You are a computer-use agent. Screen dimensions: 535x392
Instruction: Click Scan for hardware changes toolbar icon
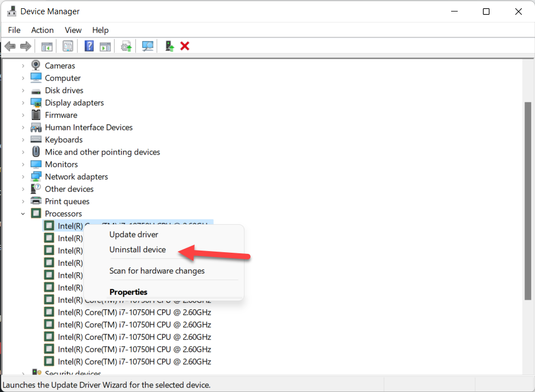tap(147, 46)
